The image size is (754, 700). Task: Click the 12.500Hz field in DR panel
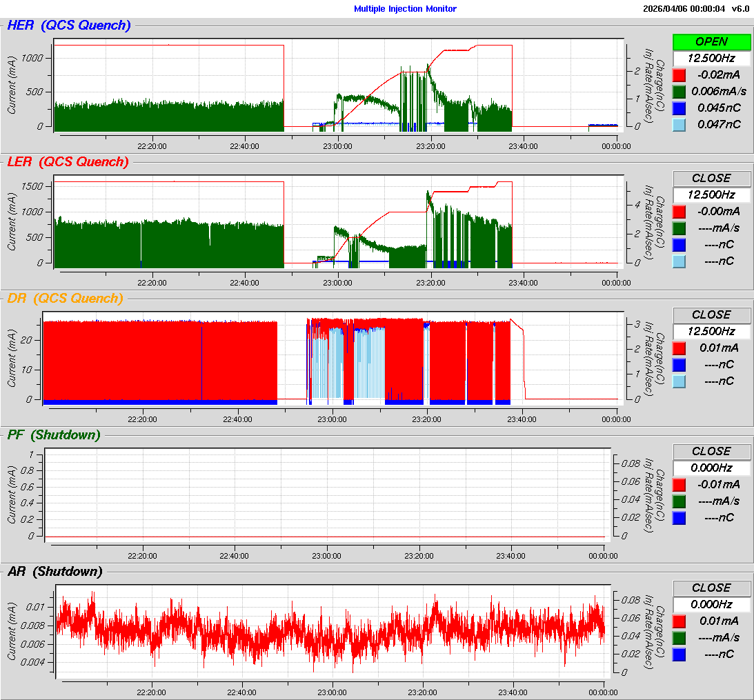click(711, 331)
